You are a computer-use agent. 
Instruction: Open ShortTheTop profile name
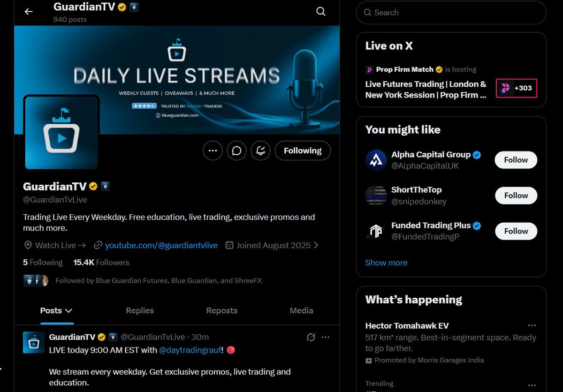(x=417, y=190)
